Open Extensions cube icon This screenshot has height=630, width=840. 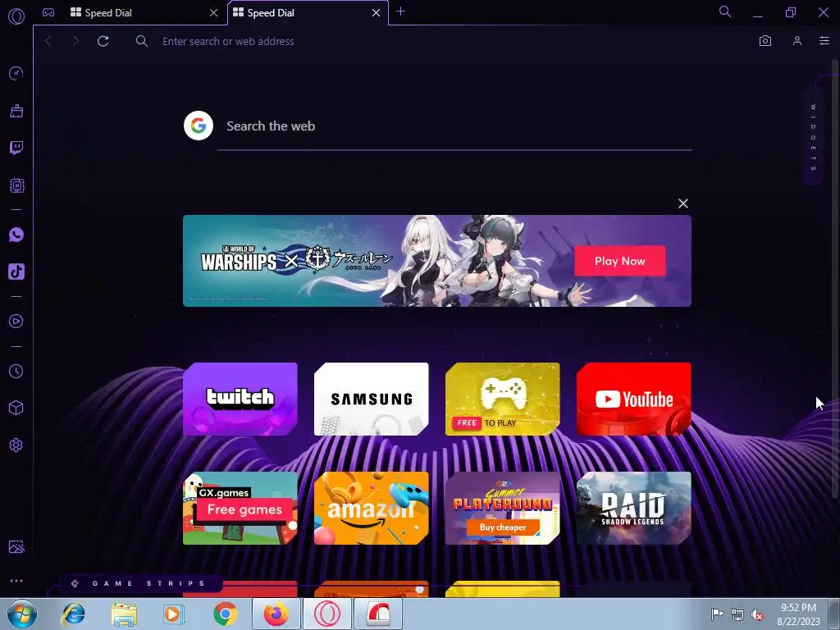(16, 409)
